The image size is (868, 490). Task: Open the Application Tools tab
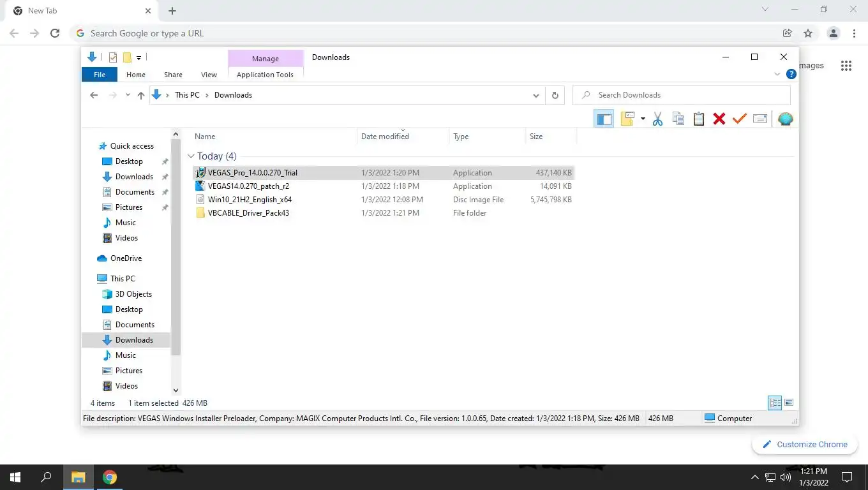pos(265,75)
